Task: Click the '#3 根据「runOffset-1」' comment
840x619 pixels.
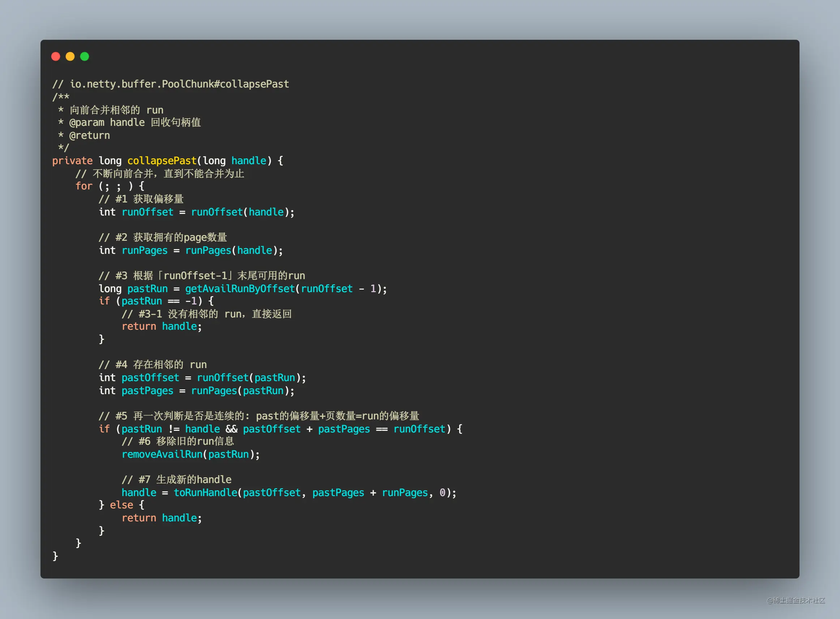Action: tap(202, 276)
